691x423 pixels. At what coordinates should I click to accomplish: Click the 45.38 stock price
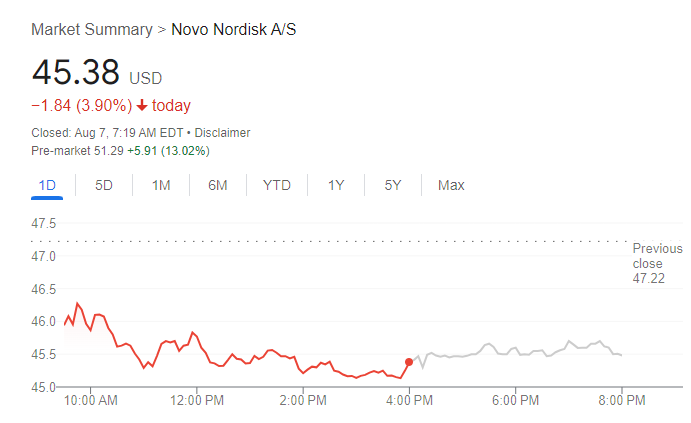pos(76,73)
